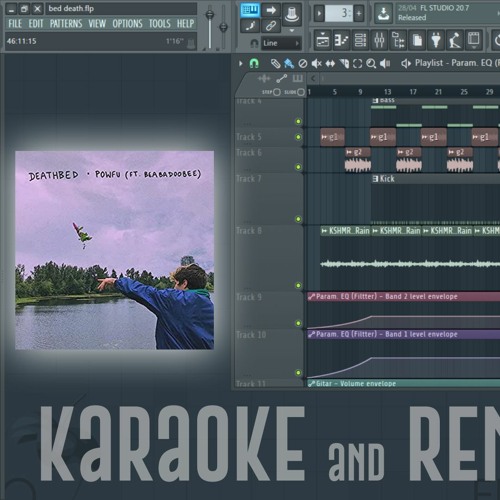
Task: Select the delete tool in playlist
Action: 303,63
